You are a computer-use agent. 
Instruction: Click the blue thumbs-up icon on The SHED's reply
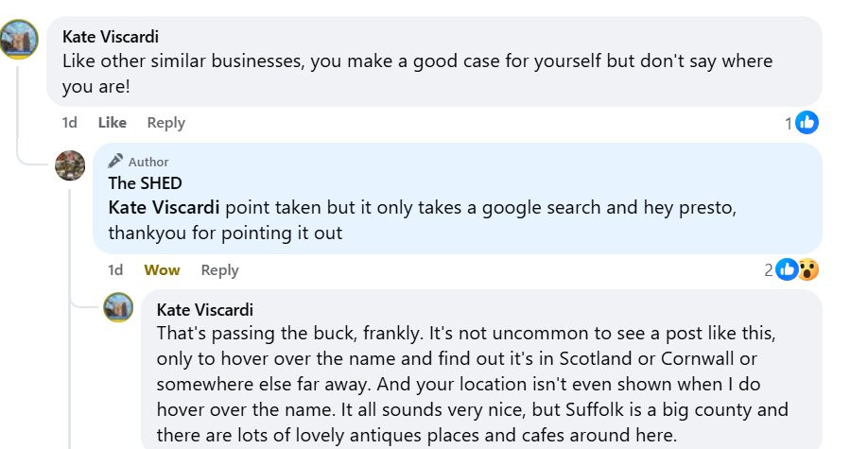pyautogui.click(x=787, y=269)
